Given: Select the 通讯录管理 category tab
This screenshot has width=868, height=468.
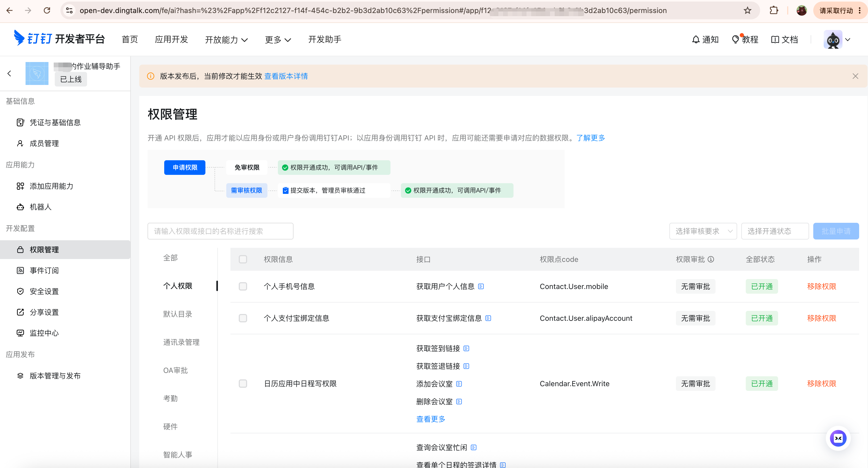Looking at the screenshot, I should [181, 342].
